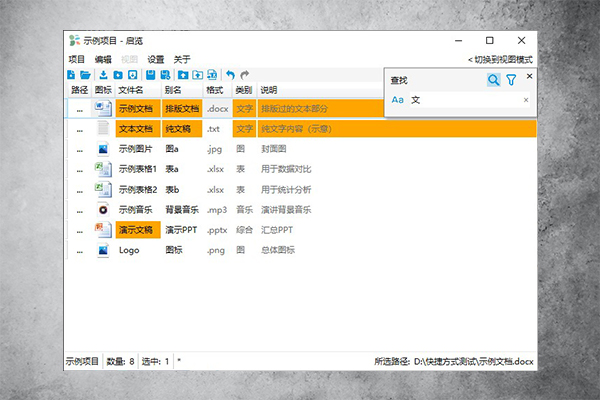Screen dimensions: 600x400
Task: Create a new project file
Action: (x=71, y=75)
